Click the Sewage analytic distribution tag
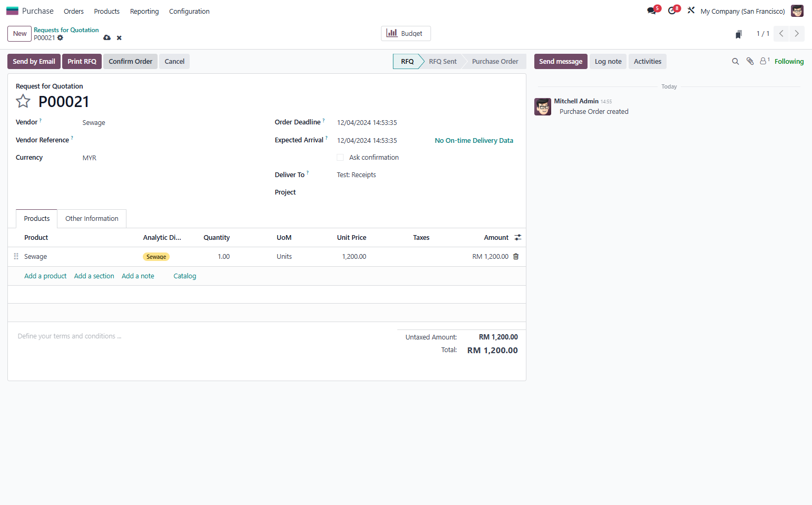The width and height of the screenshot is (812, 505). (x=156, y=257)
